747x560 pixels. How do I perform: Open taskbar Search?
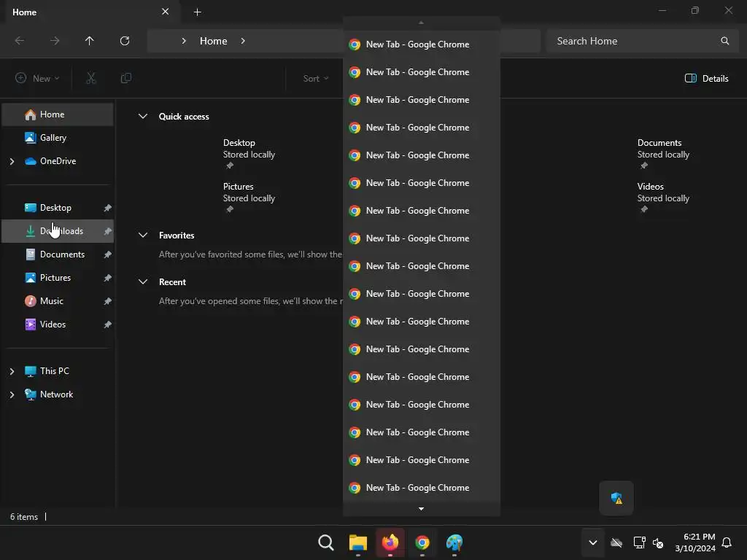click(x=326, y=542)
